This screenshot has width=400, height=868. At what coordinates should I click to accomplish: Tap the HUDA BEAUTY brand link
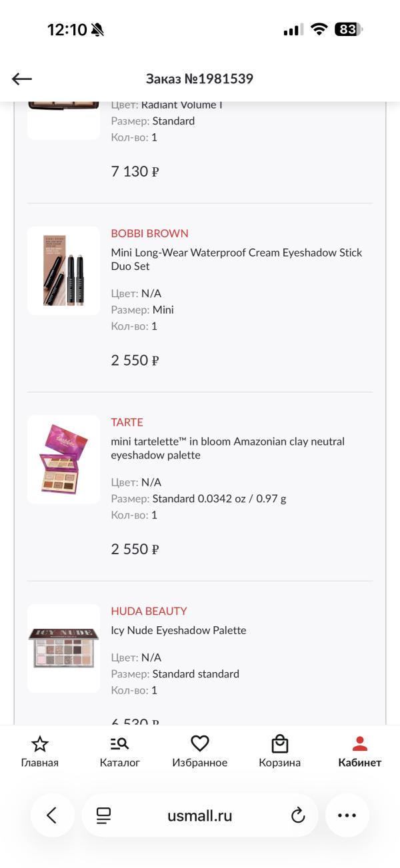(149, 611)
